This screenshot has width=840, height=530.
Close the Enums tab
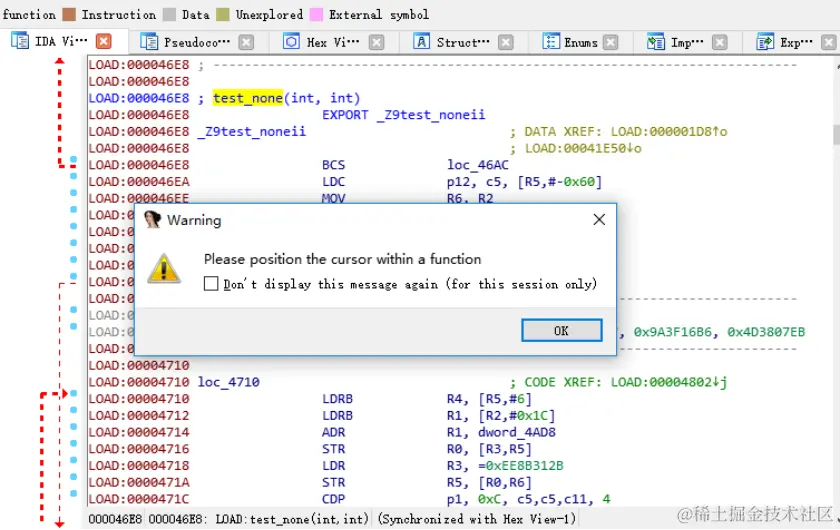click(610, 42)
